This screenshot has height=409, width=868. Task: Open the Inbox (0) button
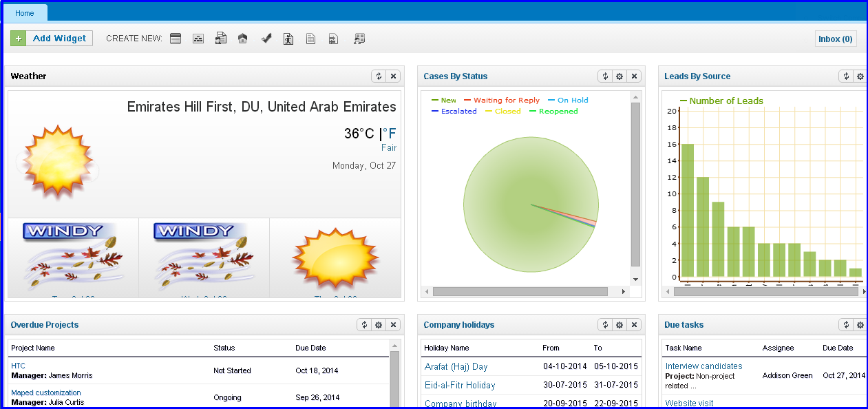(x=836, y=39)
